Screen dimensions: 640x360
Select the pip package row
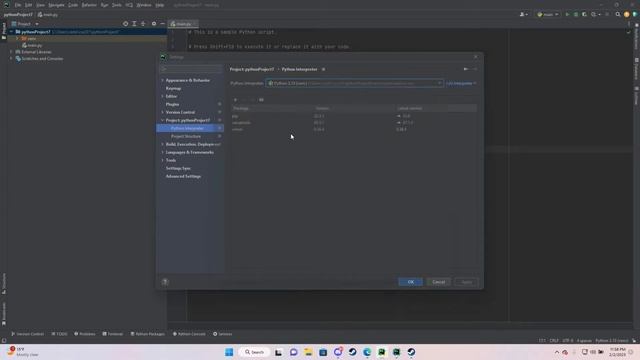(x=354, y=116)
